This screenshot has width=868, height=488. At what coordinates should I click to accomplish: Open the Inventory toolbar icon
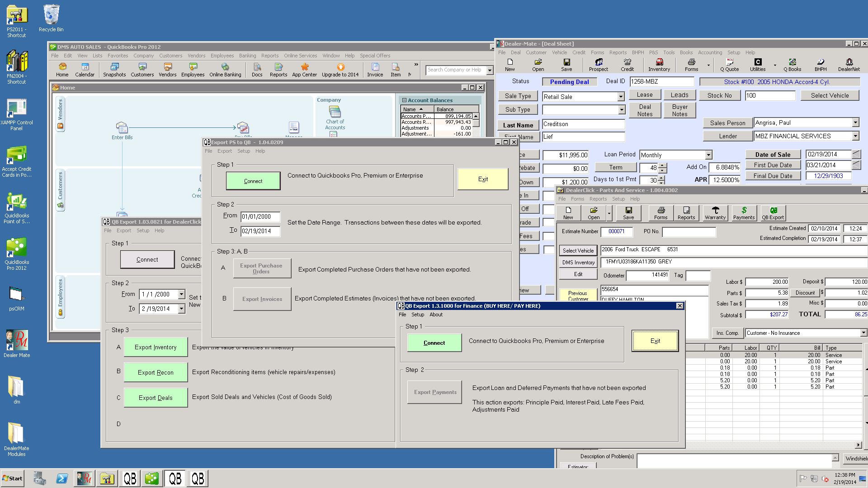659,65
